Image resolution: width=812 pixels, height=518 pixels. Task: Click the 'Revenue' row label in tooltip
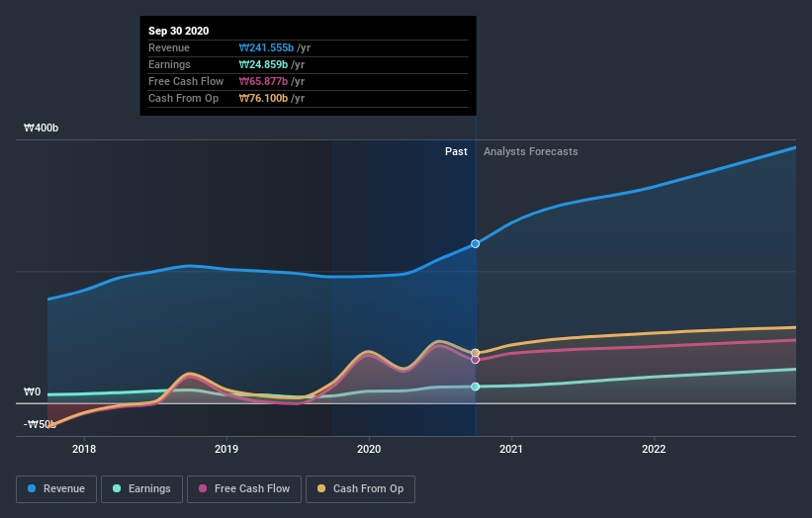(169, 47)
